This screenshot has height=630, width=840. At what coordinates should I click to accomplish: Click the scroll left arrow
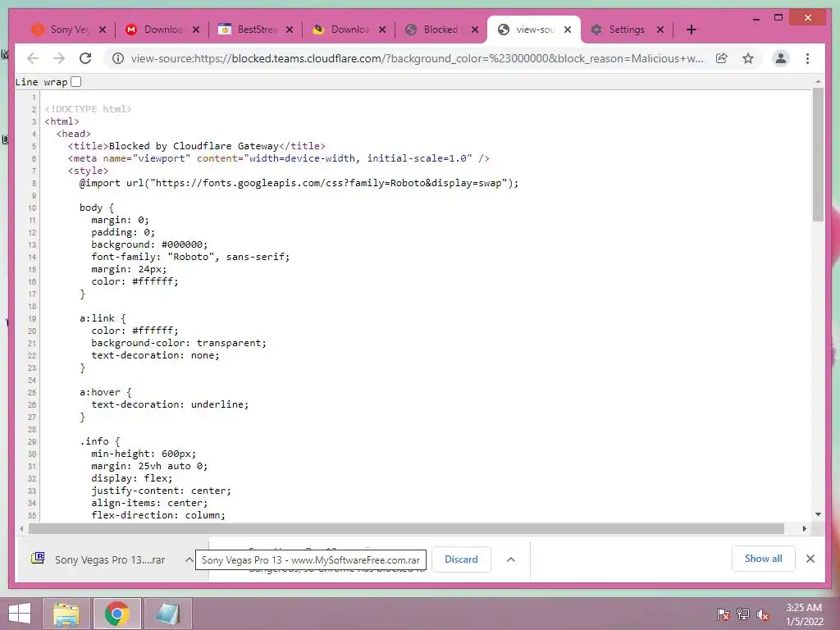[21, 529]
